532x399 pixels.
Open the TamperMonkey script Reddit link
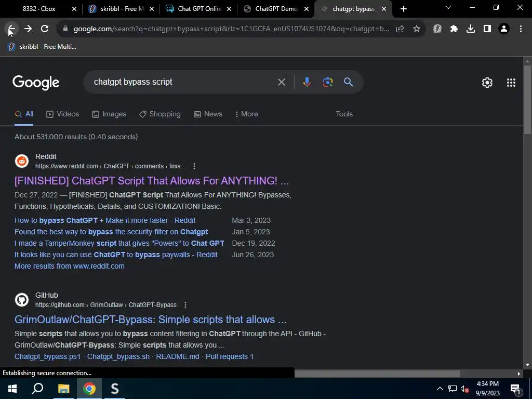coord(119,243)
